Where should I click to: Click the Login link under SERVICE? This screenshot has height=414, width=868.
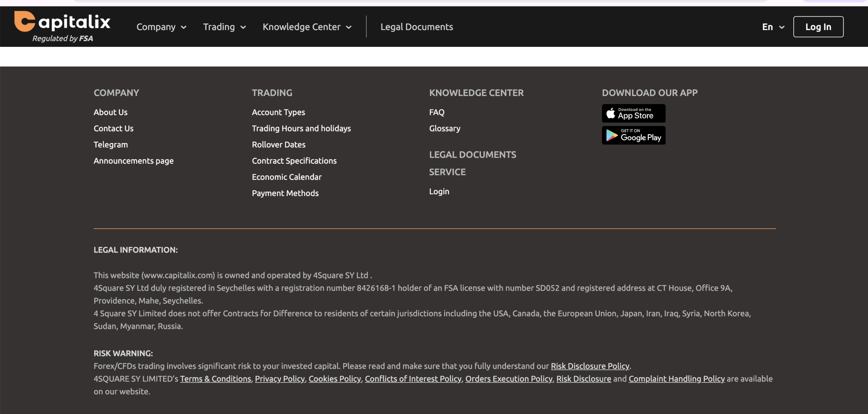(439, 192)
